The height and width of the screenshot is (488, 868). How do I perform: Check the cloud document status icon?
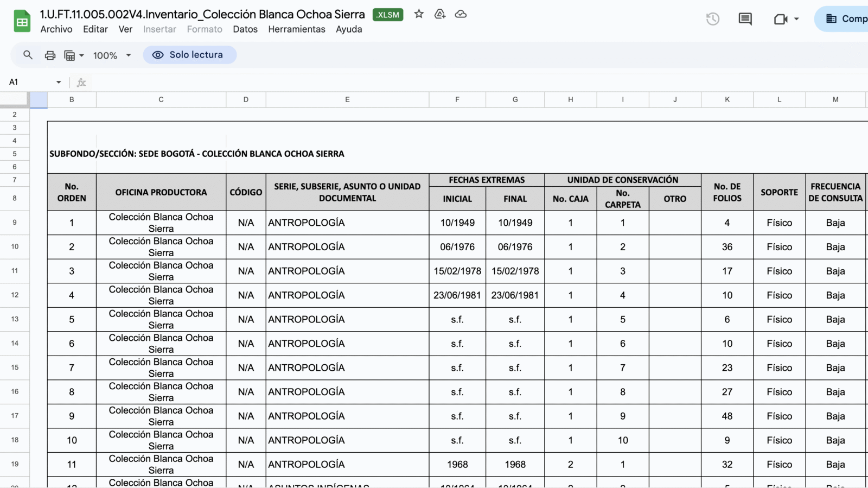point(461,14)
